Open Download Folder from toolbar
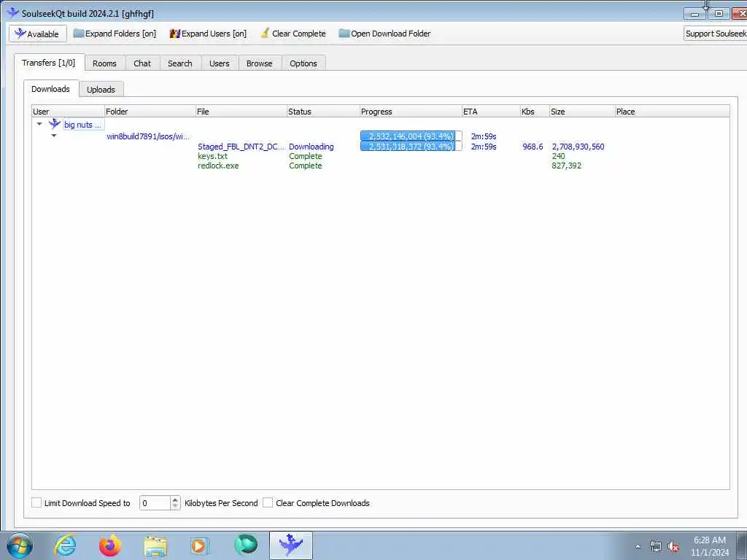This screenshot has height=560, width=747. pyautogui.click(x=384, y=34)
